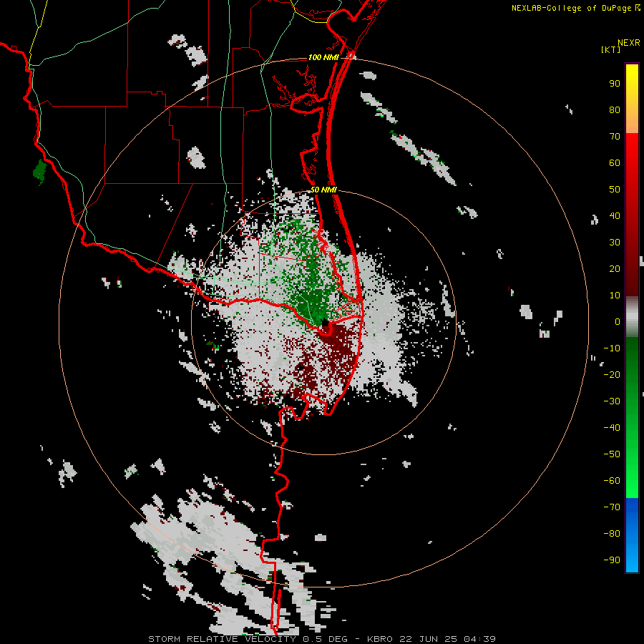Click the -20 value on velocity scale

[612, 375]
